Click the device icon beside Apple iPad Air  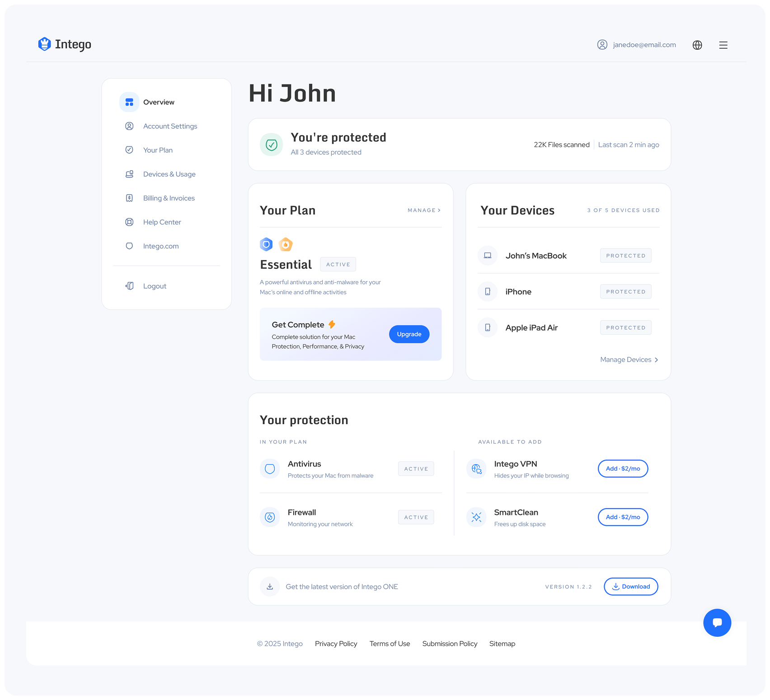(488, 327)
